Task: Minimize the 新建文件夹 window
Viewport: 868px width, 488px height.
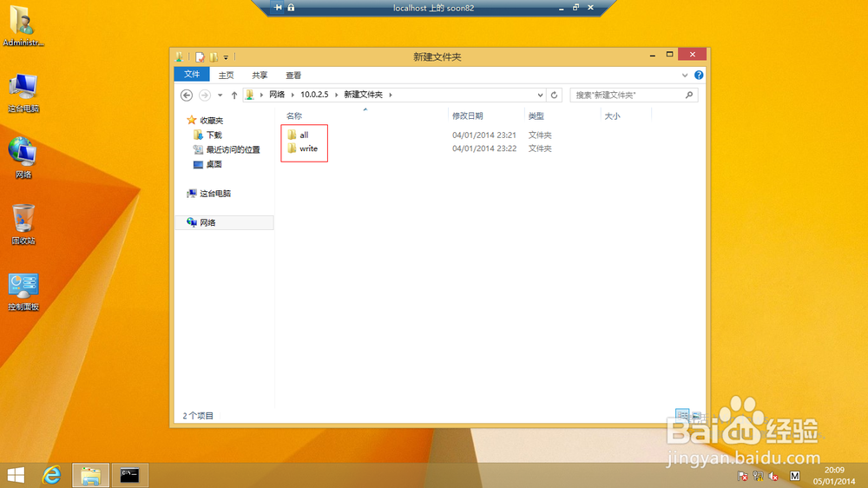Action: point(653,55)
